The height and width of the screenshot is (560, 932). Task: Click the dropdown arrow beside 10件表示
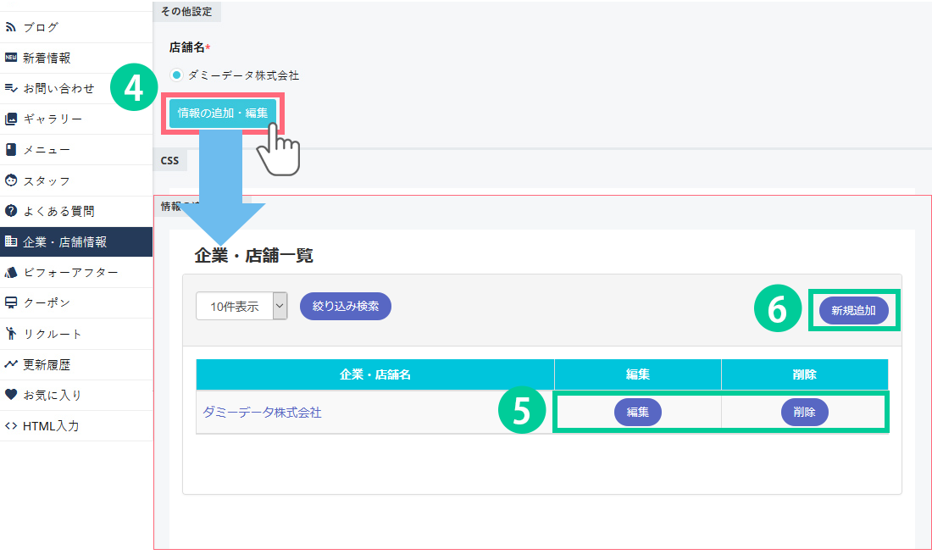point(280,307)
